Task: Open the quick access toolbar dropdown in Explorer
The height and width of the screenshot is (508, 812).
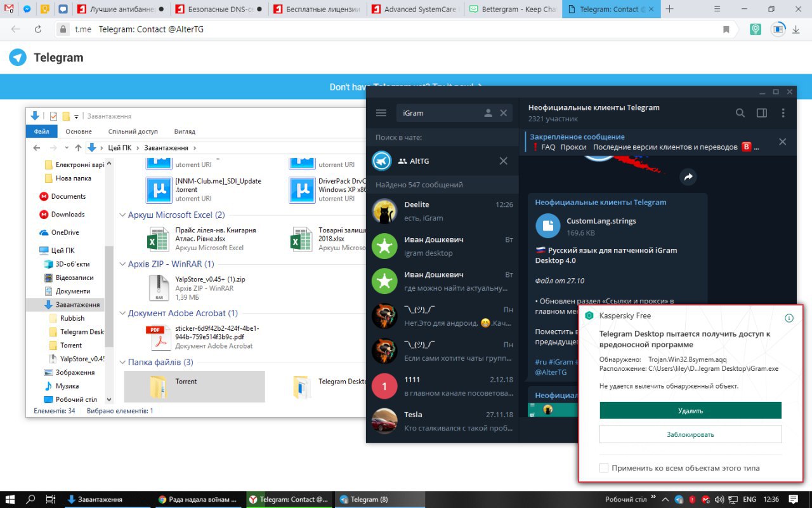Action: tap(76, 116)
